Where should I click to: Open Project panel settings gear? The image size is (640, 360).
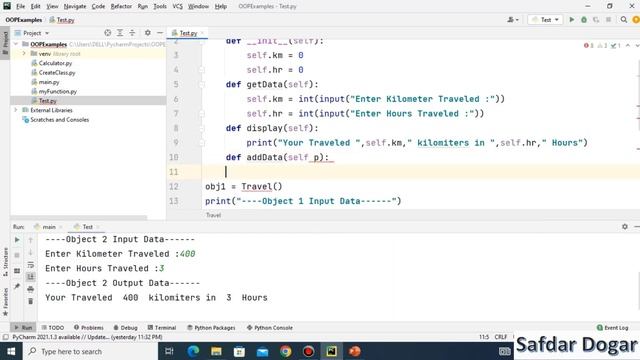tap(148, 33)
